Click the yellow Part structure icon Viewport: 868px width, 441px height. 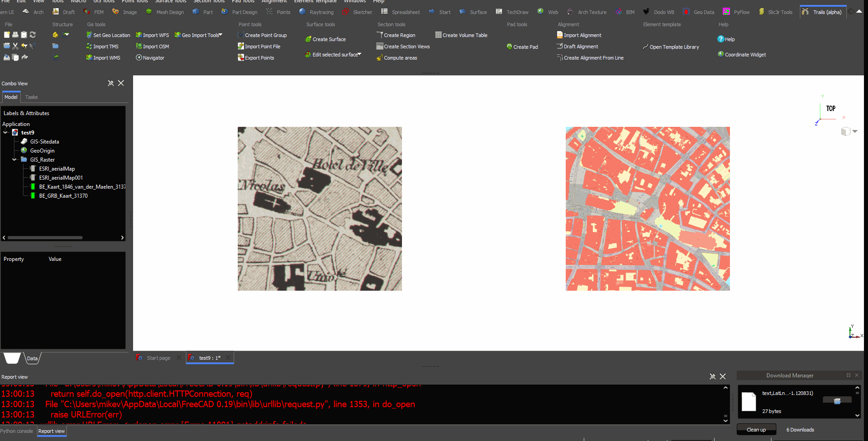click(55, 35)
